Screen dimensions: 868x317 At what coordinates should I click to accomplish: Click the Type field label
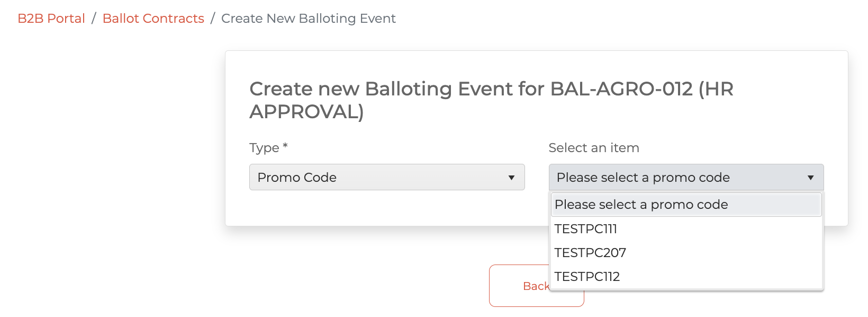click(x=264, y=148)
